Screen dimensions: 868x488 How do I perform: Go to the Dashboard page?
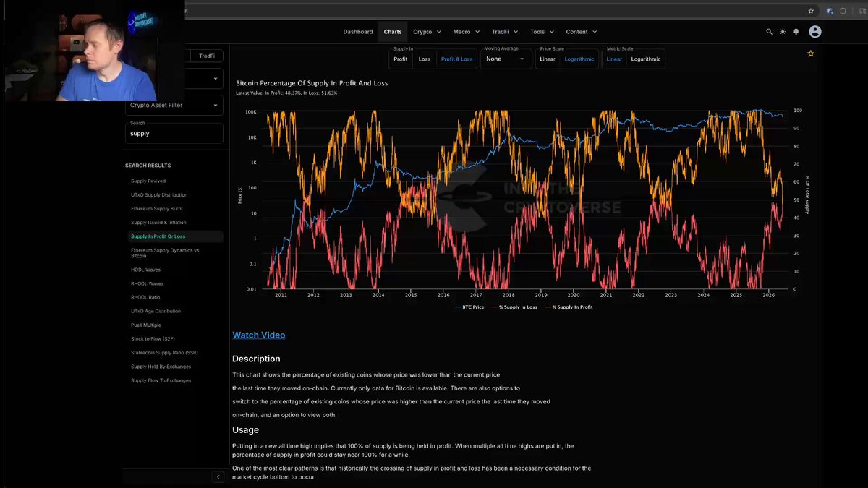[358, 32]
